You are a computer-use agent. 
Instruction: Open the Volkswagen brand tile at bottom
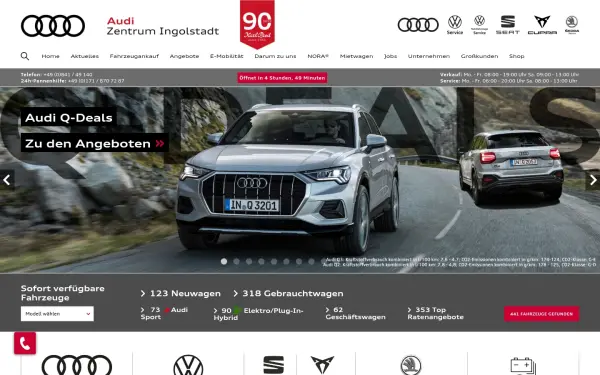(x=188, y=365)
